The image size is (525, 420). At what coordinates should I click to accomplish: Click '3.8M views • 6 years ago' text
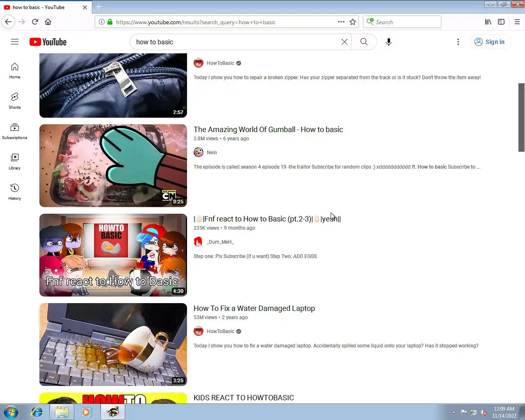[x=221, y=139]
